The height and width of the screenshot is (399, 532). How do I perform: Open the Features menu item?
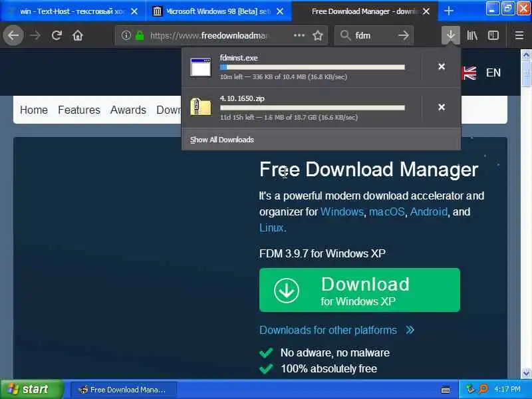(x=79, y=110)
